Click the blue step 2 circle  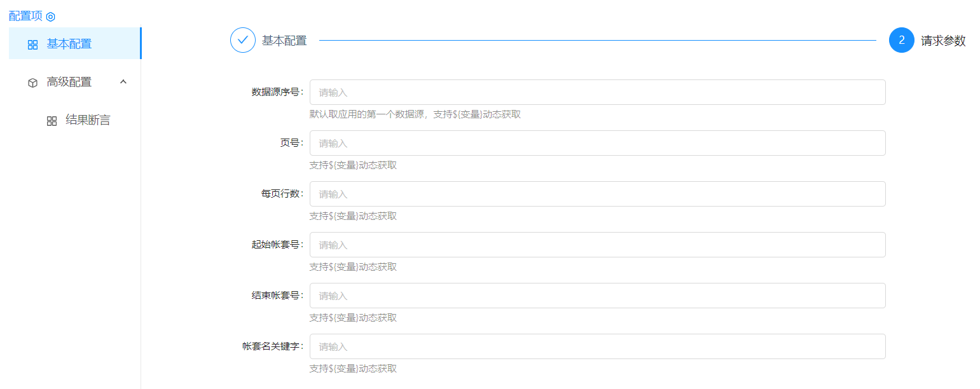901,40
